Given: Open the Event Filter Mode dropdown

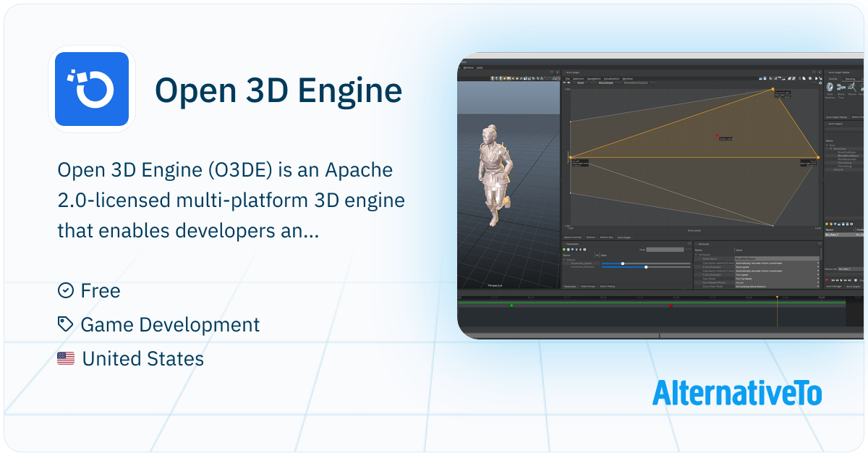Looking at the screenshot, I should click(x=777, y=287).
